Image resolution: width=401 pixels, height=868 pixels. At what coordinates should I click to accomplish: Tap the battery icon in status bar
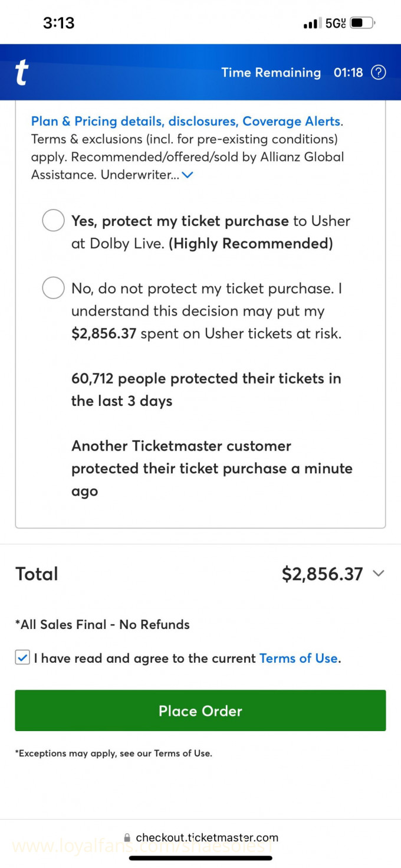pyautogui.click(x=362, y=24)
